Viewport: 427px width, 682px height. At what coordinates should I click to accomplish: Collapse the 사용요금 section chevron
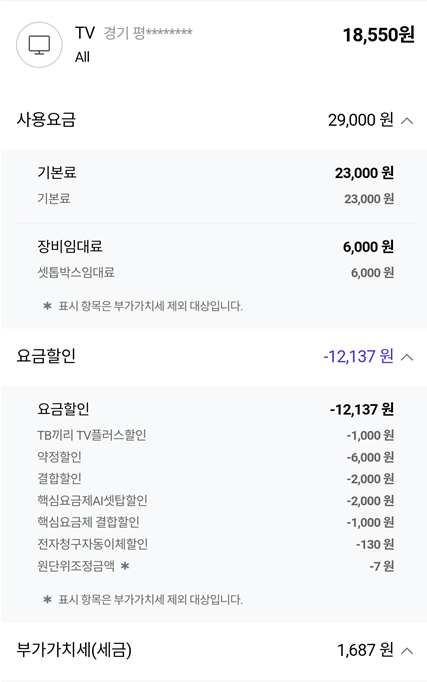(x=407, y=120)
